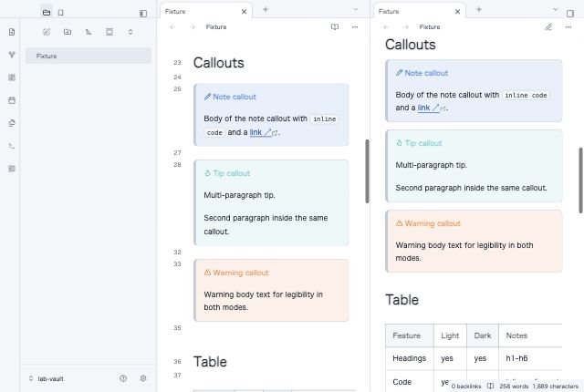Open the tab list dropdown in the left pane
This screenshot has height=392, width=584.
(356, 10)
